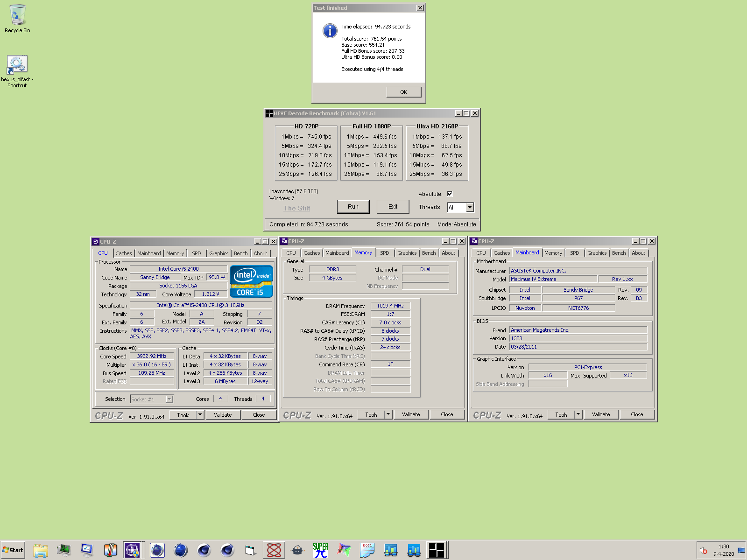Screen dimensions: 747x560
Task: Click motherboard model Maximus IV Extreme field
Action: point(553,279)
